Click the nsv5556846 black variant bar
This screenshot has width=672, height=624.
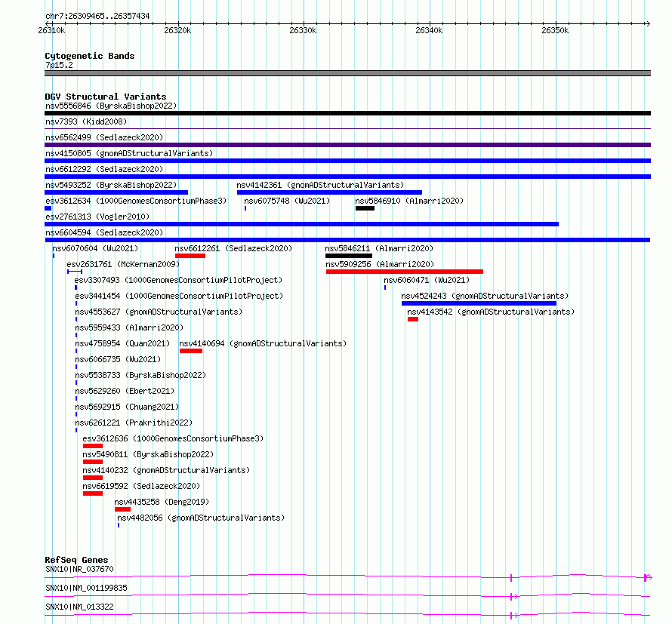(347, 113)
